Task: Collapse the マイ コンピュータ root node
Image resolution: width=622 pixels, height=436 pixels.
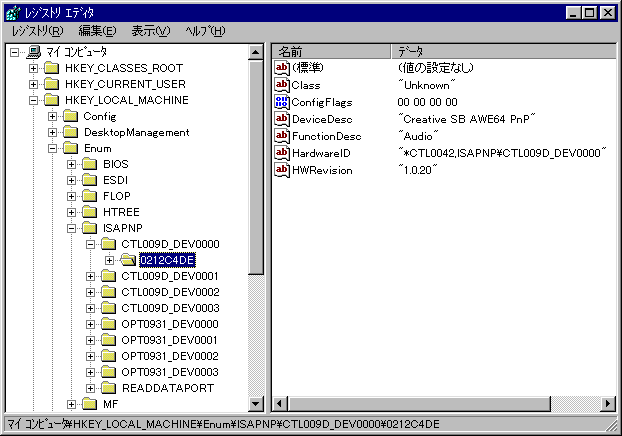Action: pos(14,52)
